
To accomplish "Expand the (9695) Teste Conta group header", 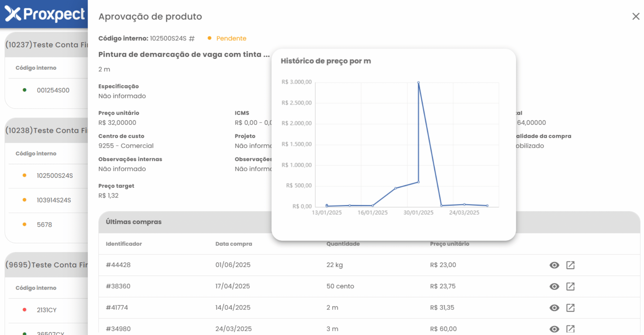I will click(x=47, y=265).
